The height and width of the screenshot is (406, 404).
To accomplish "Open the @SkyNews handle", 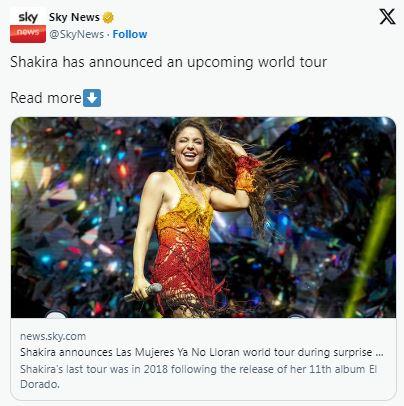I will (77, 34).
